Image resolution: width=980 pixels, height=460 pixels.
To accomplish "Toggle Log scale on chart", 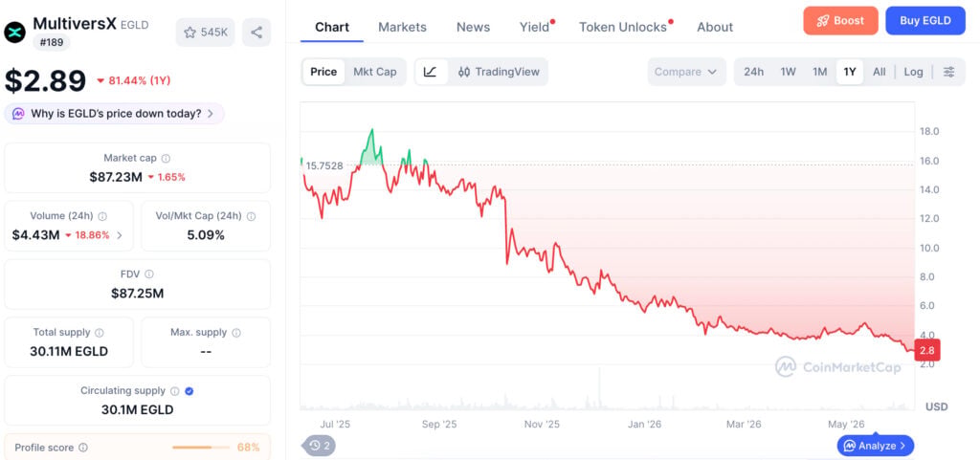I will (x=913, y=72).
